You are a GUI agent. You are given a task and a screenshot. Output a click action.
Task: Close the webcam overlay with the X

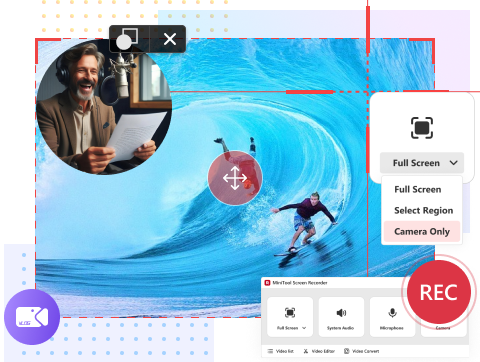pyautogui.click(x=170, y=39)
